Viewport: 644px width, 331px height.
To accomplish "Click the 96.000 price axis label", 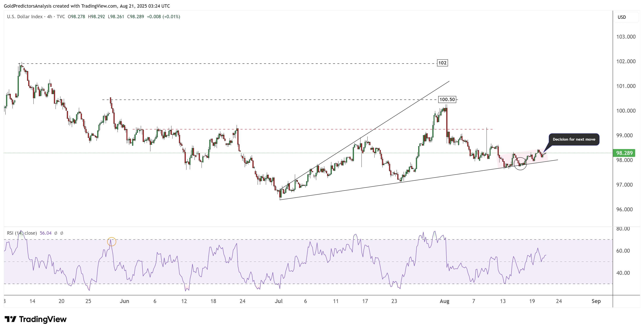I will coord(624,210).
